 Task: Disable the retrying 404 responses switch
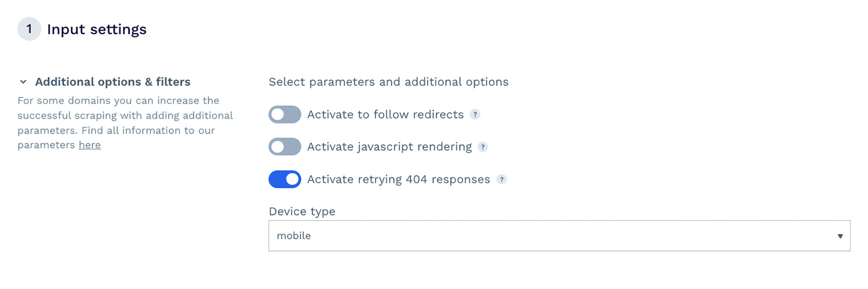pos(285,179)
